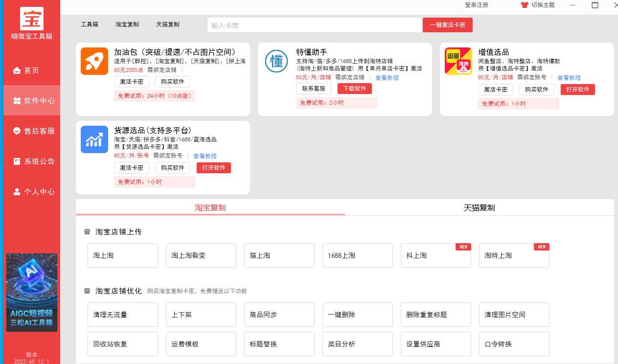Click 激活卡密 in the 货源选品 card
The width and height of the screenshot is (618, 364).
tap(132, 168)
